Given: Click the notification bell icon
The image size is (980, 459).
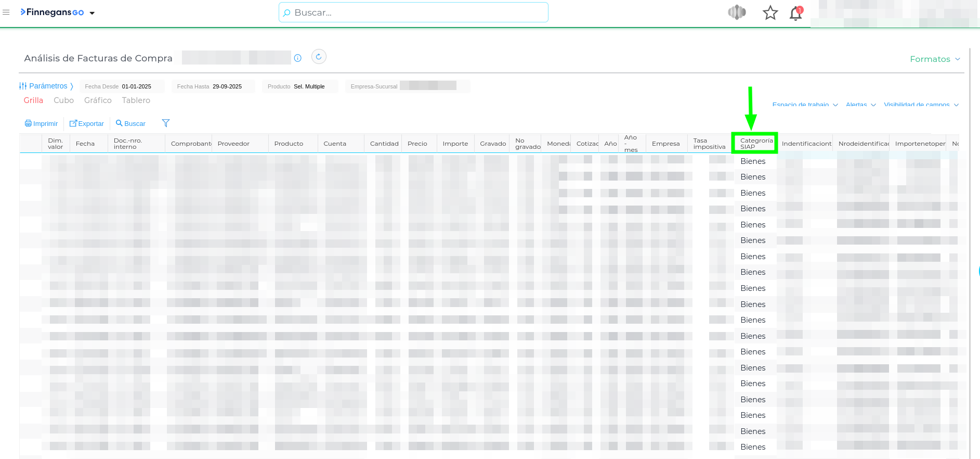Looking at the screenshot, I should click(795, 13).
